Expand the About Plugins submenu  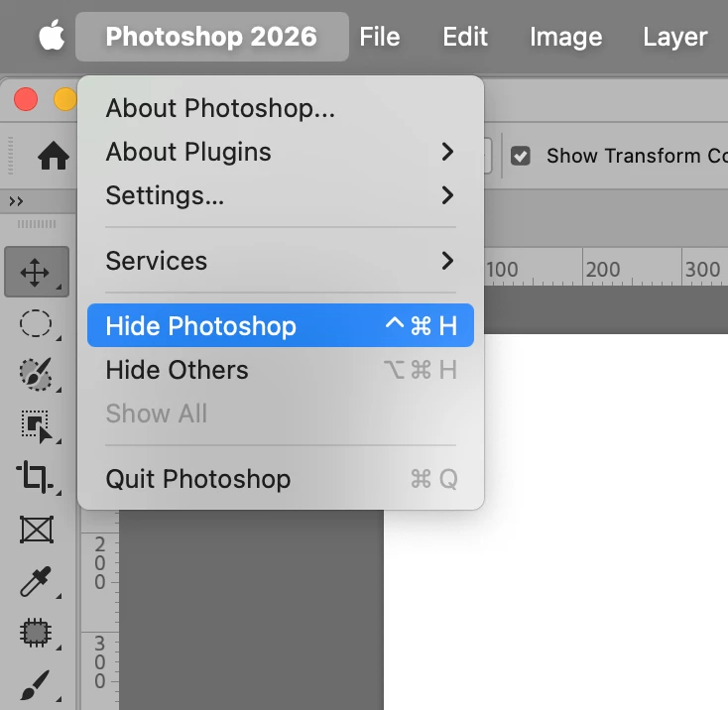coord(281,152)
